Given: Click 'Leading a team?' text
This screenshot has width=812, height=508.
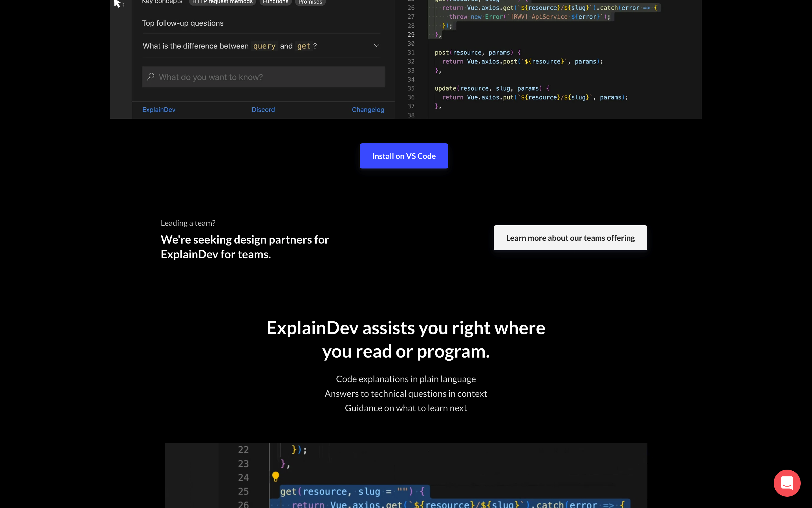Looking at the screenshot, I should pos(188,223).
